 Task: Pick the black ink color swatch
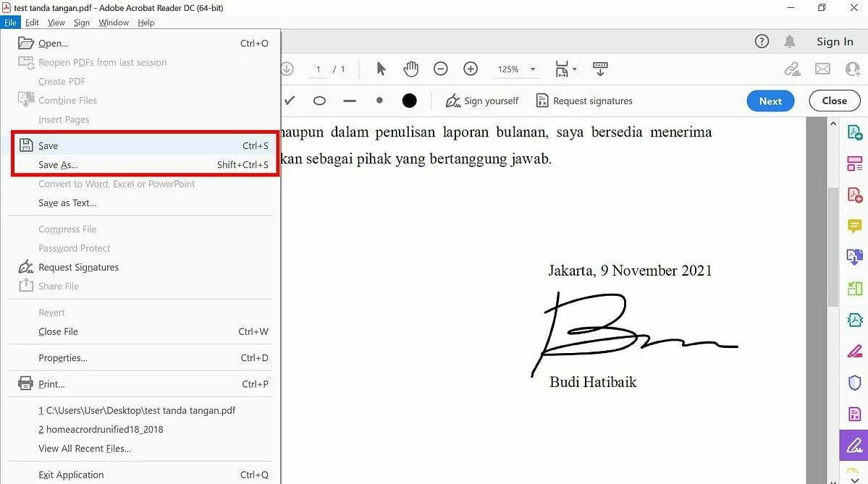409,101
